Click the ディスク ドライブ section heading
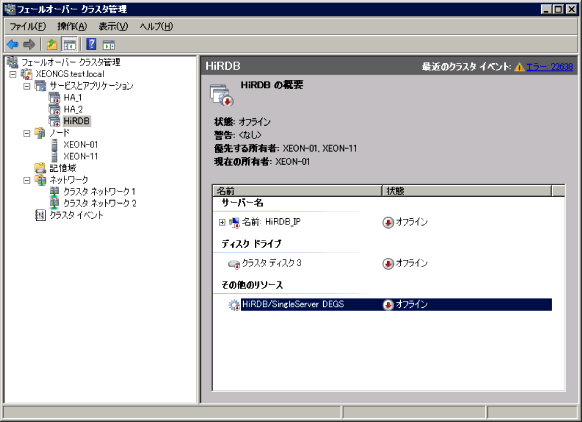Viewport: 582px width, 422px height. click(x=251, y=244)
